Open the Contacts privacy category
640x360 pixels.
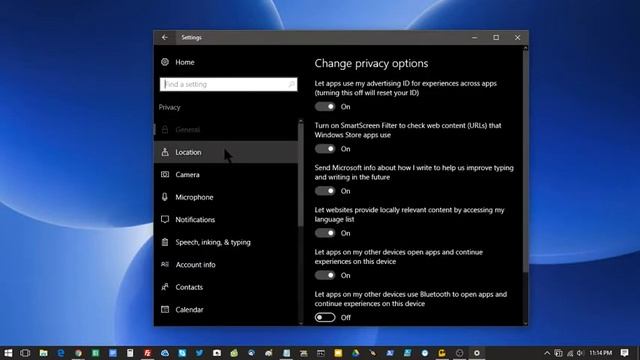point(226,287)
